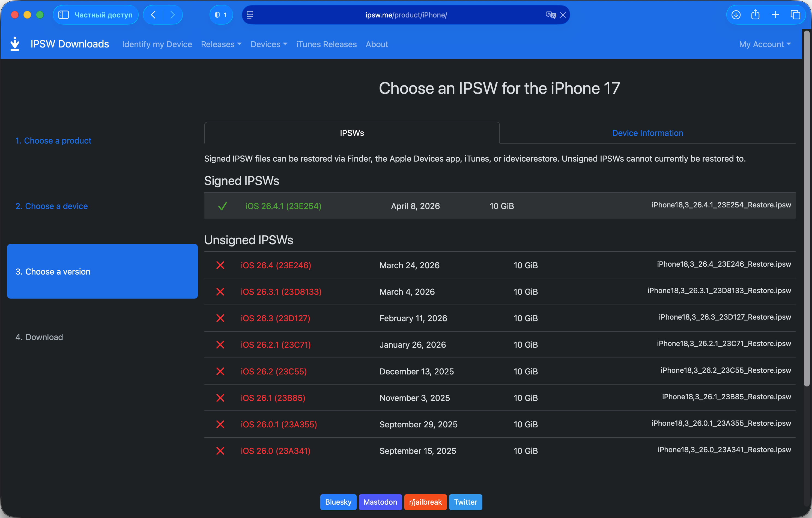Open a new tab with plus icon
812x518 pixels.
point(775,15)
